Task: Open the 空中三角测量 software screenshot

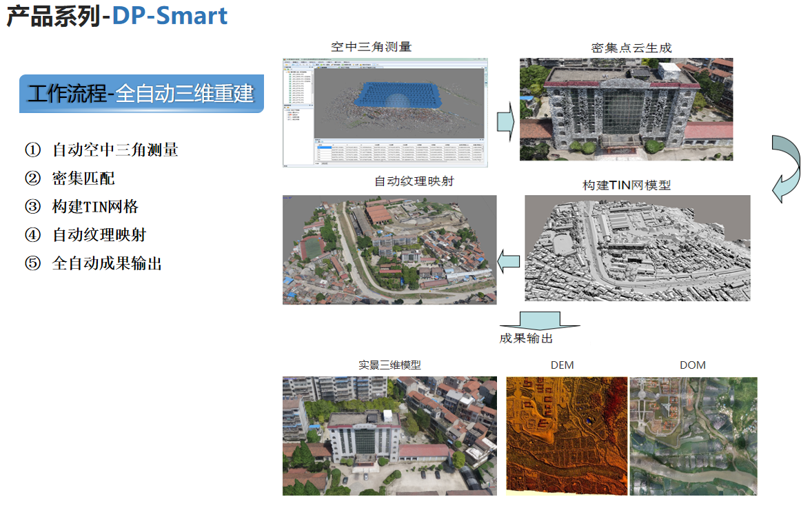Action: click(385, 112)
